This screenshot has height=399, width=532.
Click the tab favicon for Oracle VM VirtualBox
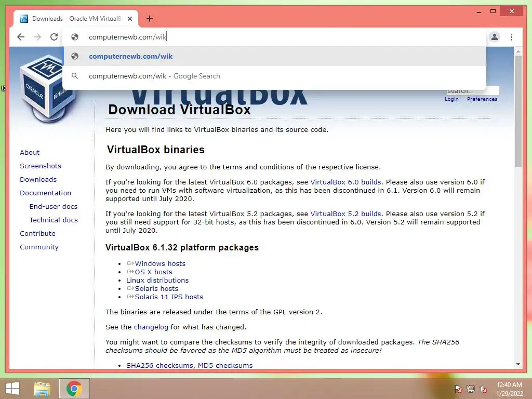pos(24,19)
